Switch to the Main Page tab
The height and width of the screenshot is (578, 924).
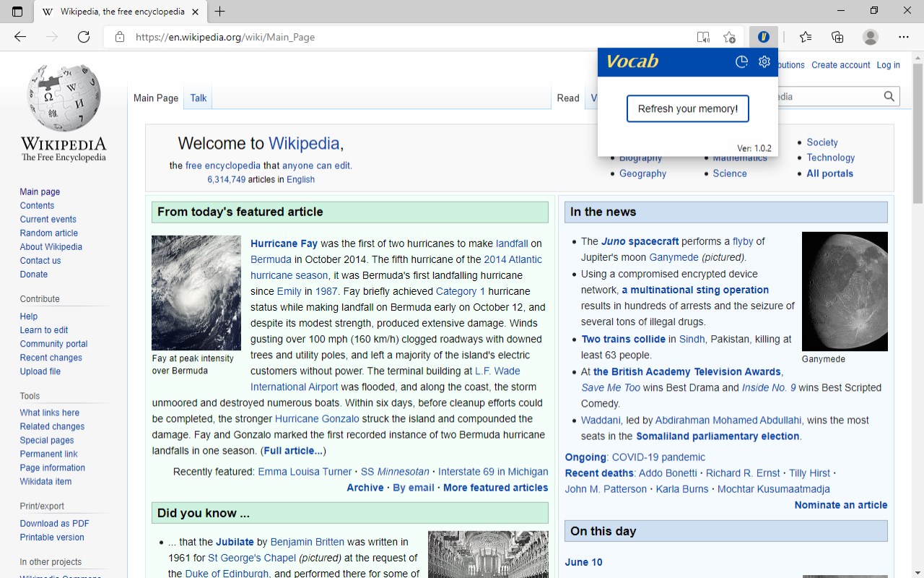pyautogui.click(x=156, y=98)
